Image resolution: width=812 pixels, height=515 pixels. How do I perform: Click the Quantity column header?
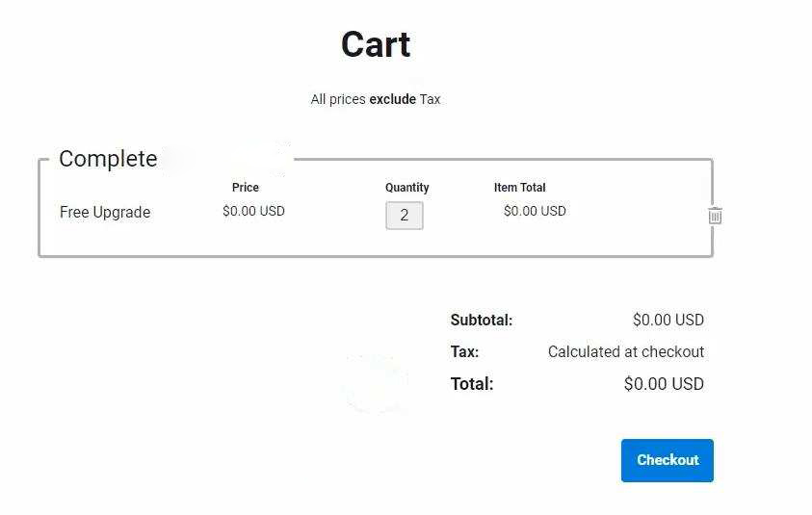point(407,188)
